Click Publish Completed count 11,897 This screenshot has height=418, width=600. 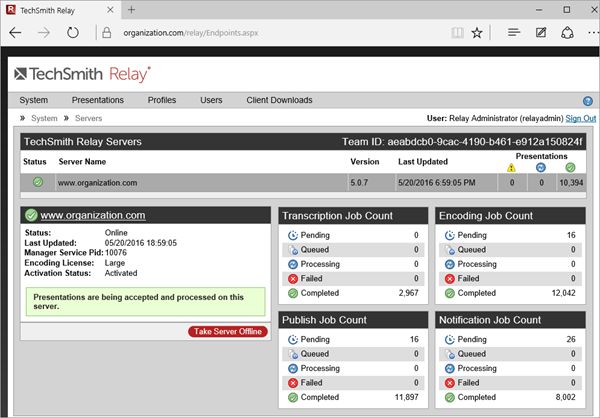click(406, 397)
